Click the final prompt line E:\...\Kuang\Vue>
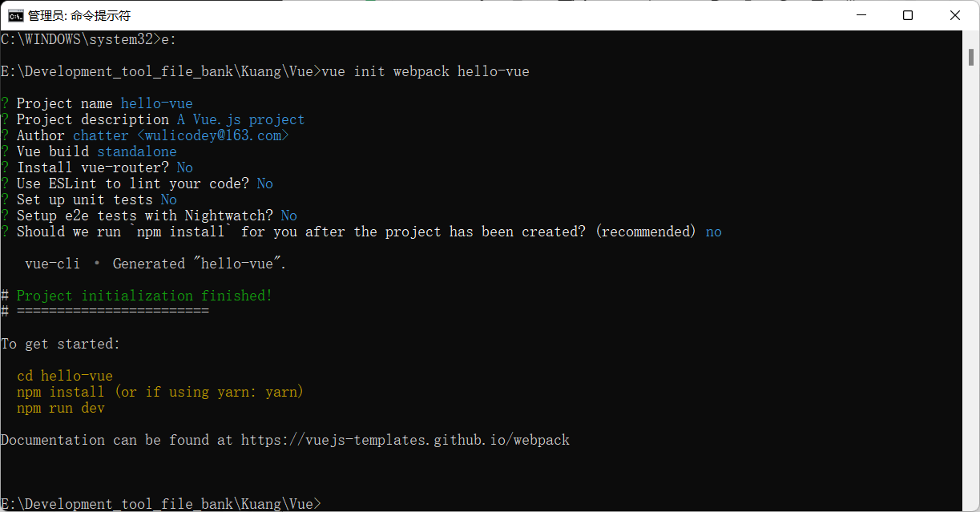Viewport: 980px width, 512px height. coord(161,504)
